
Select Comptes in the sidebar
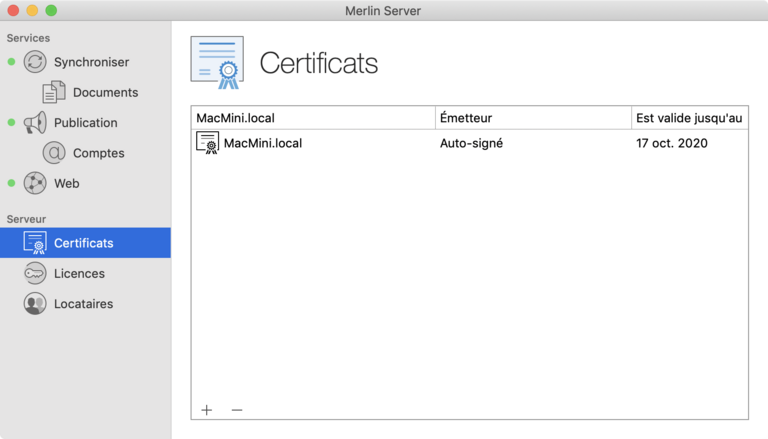coord(98,153)
